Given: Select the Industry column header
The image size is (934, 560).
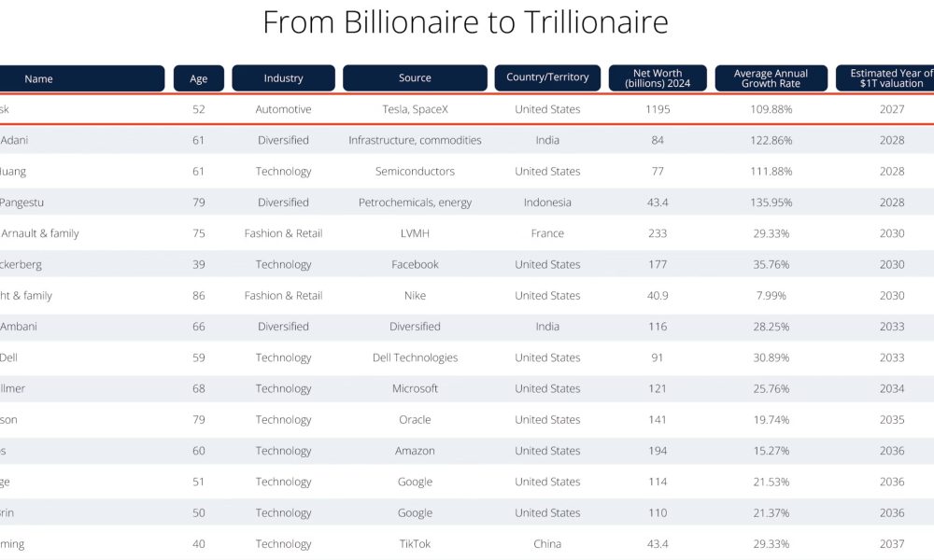Looking at the screenshot, I should tap(284, 78).
